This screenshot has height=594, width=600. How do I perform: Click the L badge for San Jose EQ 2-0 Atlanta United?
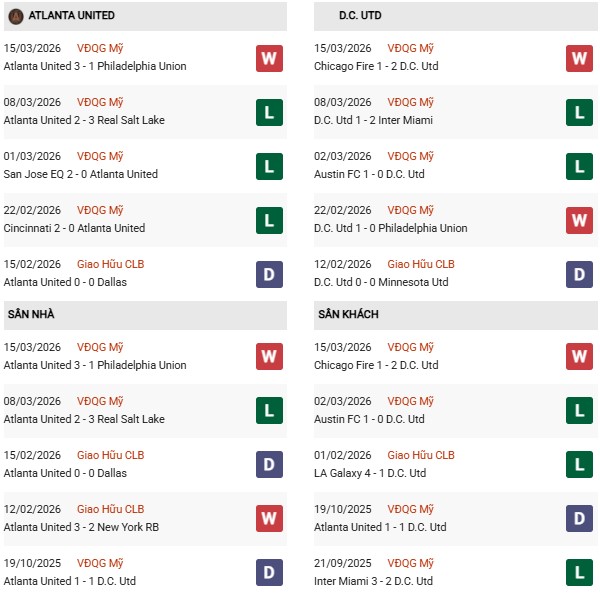coord(268,166)
